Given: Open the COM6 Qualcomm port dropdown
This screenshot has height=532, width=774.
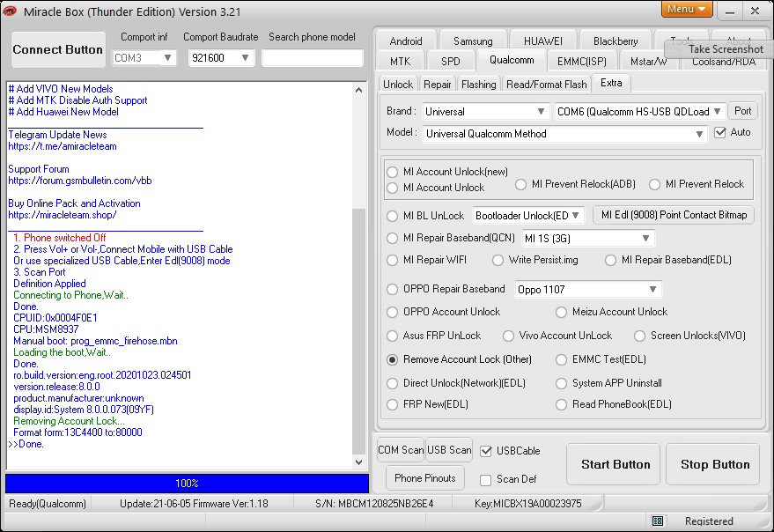Looking at the screenshot, I should (x=640, y=112).
